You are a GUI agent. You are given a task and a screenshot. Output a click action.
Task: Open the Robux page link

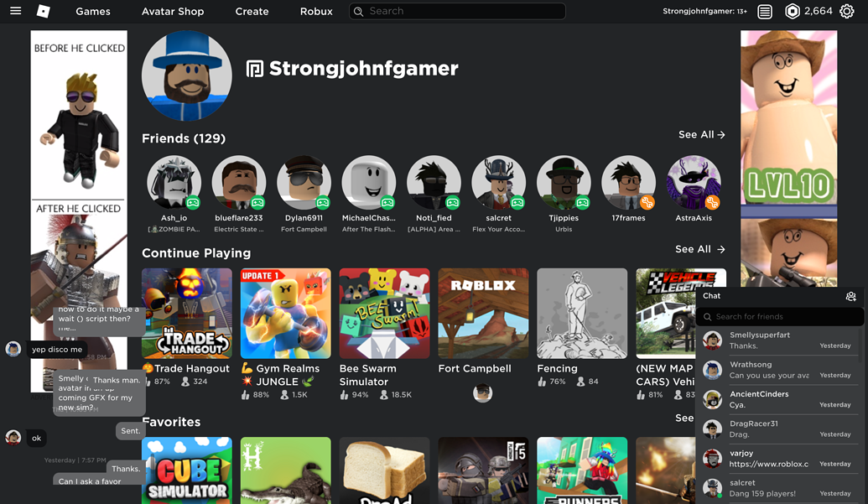(315, 11)
